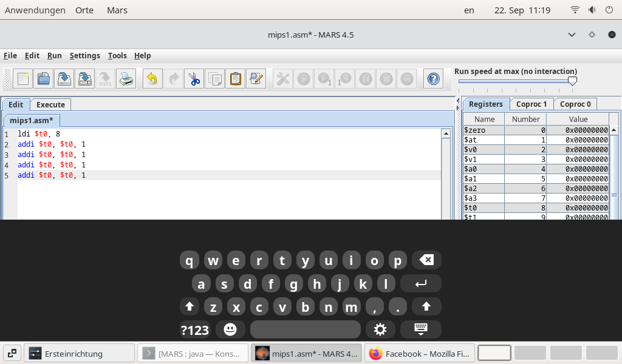
Task: Switch to the Execute tab
Action: (50, 104)
